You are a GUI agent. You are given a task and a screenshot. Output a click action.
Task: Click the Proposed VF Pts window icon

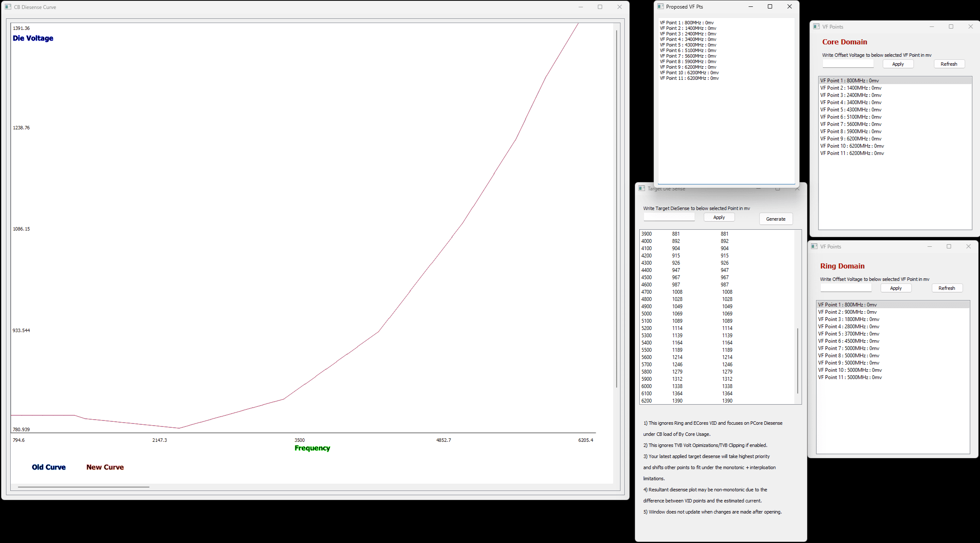tap(660, 6)
